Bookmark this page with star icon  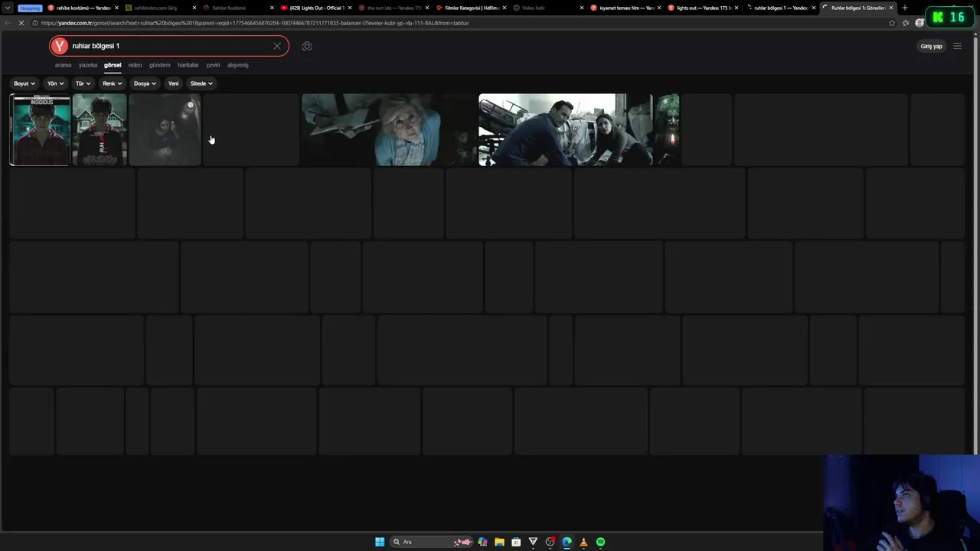892,23
